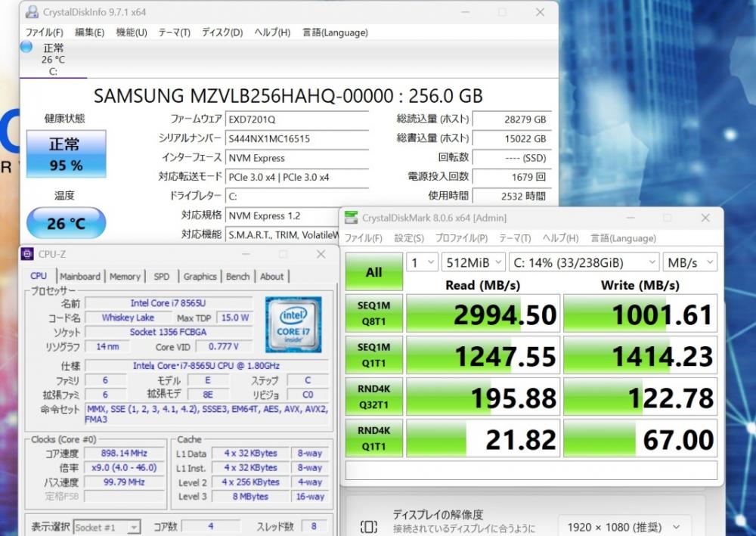Screen dimensions: 756x536
Task: Click the firmware field EXD7201Q
Action: [297, 119]
